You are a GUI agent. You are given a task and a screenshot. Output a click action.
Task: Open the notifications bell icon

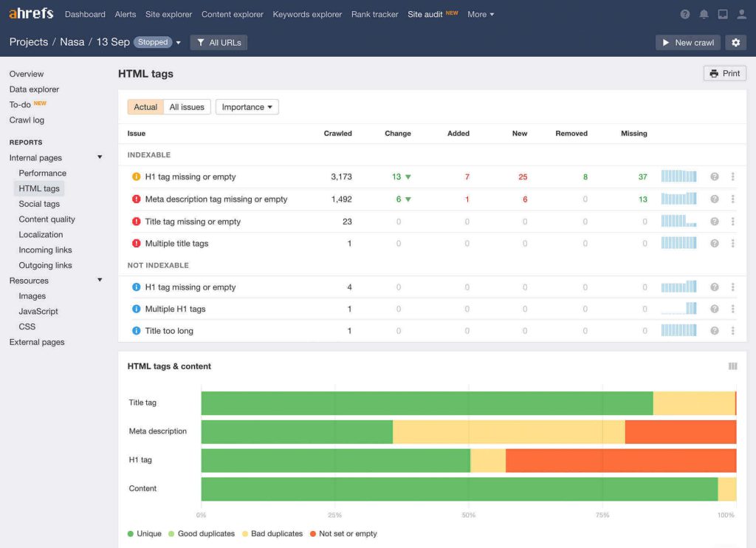(x=704, y=13)
